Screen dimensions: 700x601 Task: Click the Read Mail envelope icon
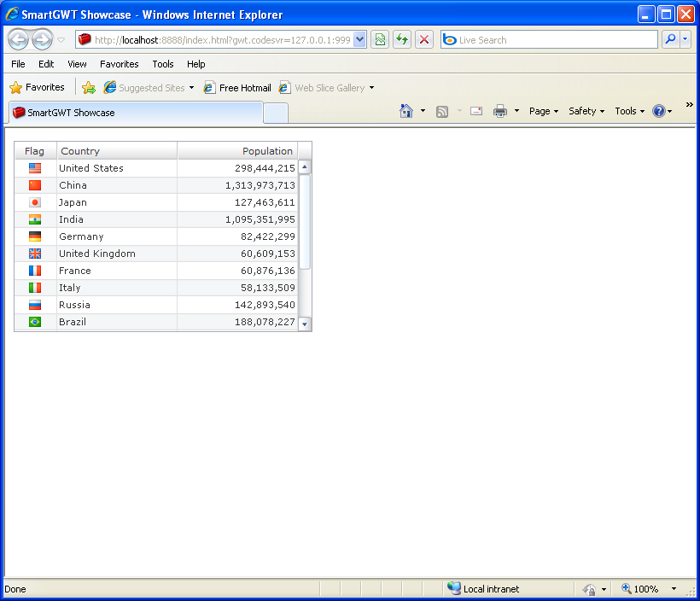coord(476,111)
